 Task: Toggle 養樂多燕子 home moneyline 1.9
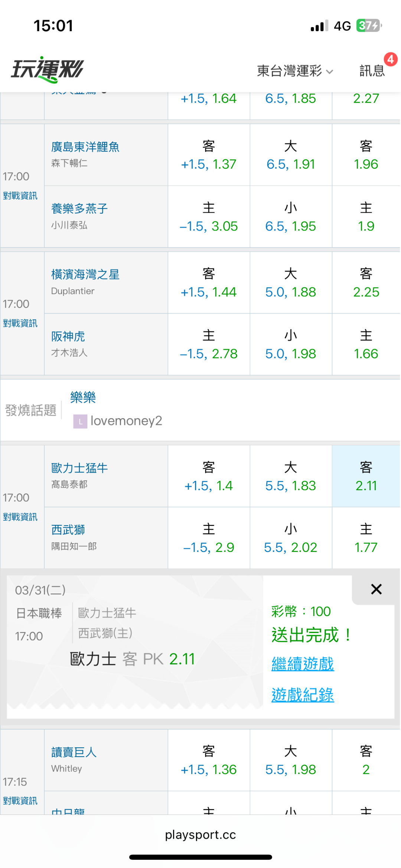click(x=366, y=217)
